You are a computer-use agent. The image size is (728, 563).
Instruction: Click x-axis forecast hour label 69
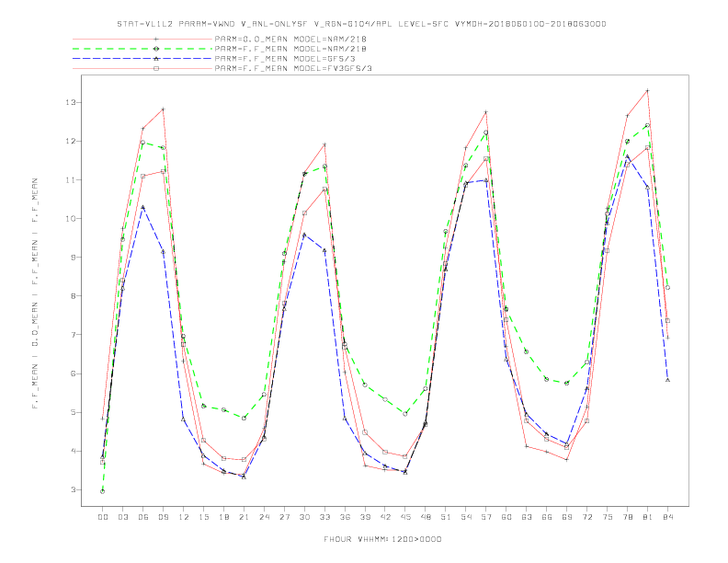pyautogui.click(x=567, y=517)
